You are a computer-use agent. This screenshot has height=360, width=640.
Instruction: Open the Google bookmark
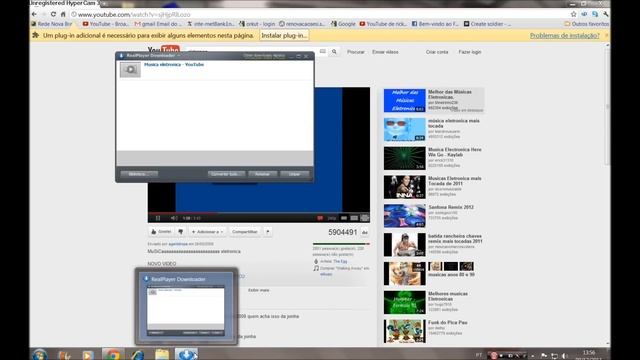pyautogui.click(x=343, y=24)
